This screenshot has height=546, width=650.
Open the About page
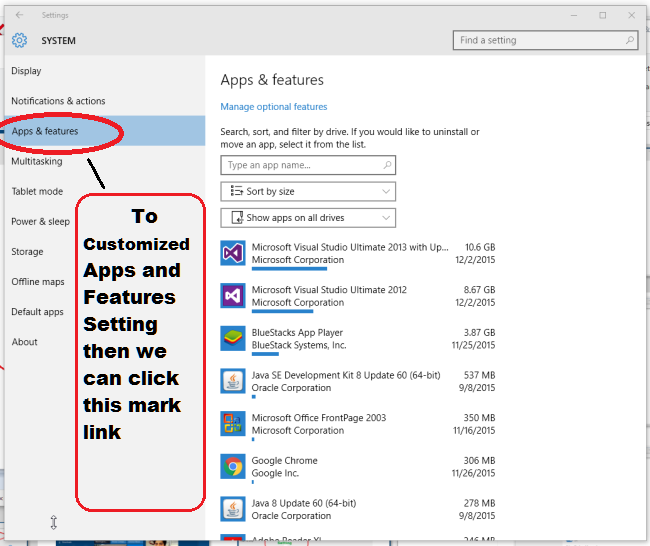point(24,342)
